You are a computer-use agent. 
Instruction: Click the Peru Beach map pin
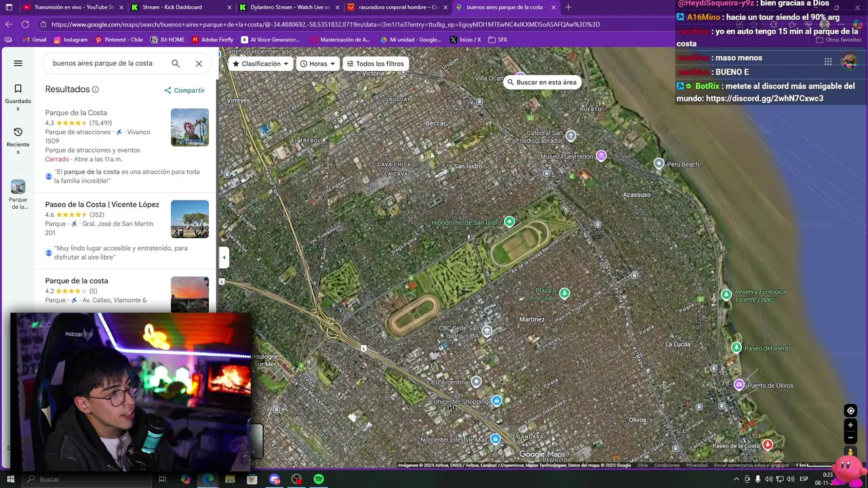pos(658,163)
